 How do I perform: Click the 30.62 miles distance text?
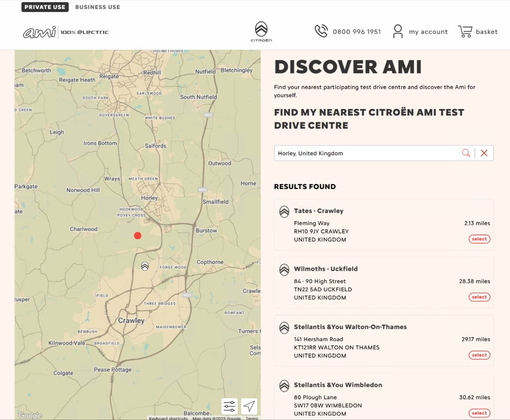pos(475,398)
